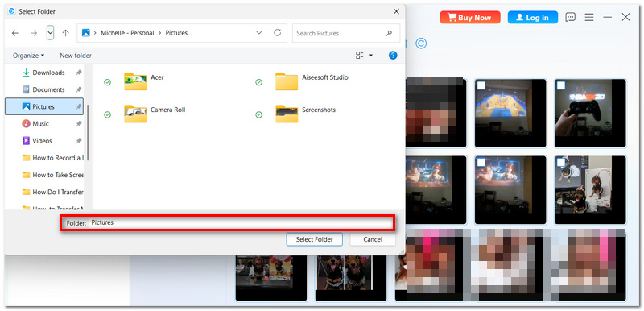
Task: Click the circular C icon in main window toolbar
Action: point(420,44)
